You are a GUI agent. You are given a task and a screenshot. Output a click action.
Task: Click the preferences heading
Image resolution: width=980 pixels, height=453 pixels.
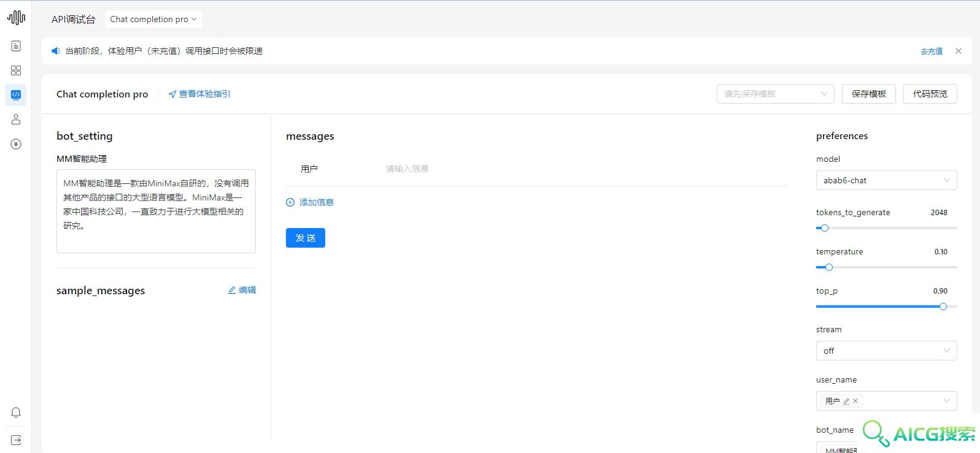(x=842, y=136)
